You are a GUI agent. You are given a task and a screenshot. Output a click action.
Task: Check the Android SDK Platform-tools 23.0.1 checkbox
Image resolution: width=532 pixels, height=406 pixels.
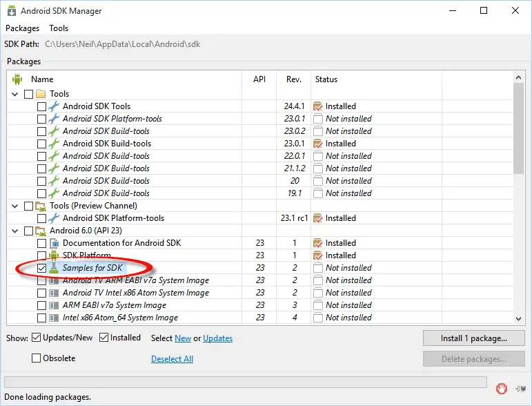point(42,119)
